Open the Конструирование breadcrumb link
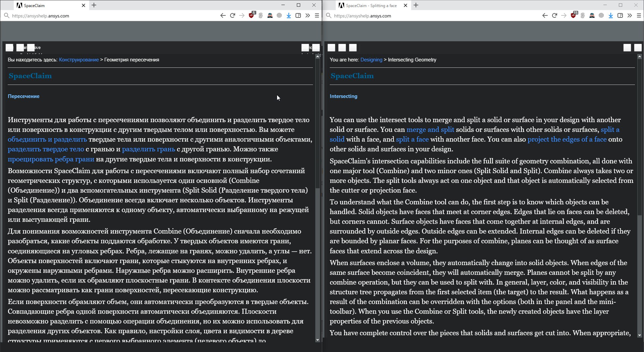644x352 pixels. coord(79,60)
